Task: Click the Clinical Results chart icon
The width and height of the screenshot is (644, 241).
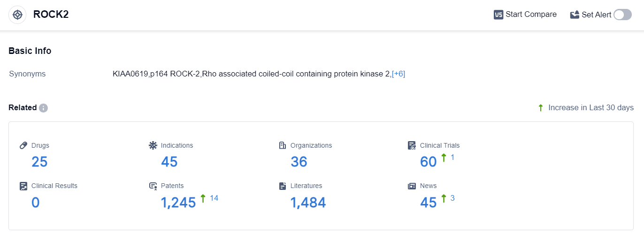Action: tap(23, 186)
